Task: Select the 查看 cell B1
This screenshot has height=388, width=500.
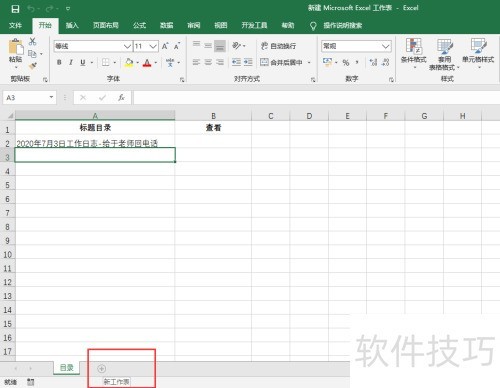Action: point(213,127)
